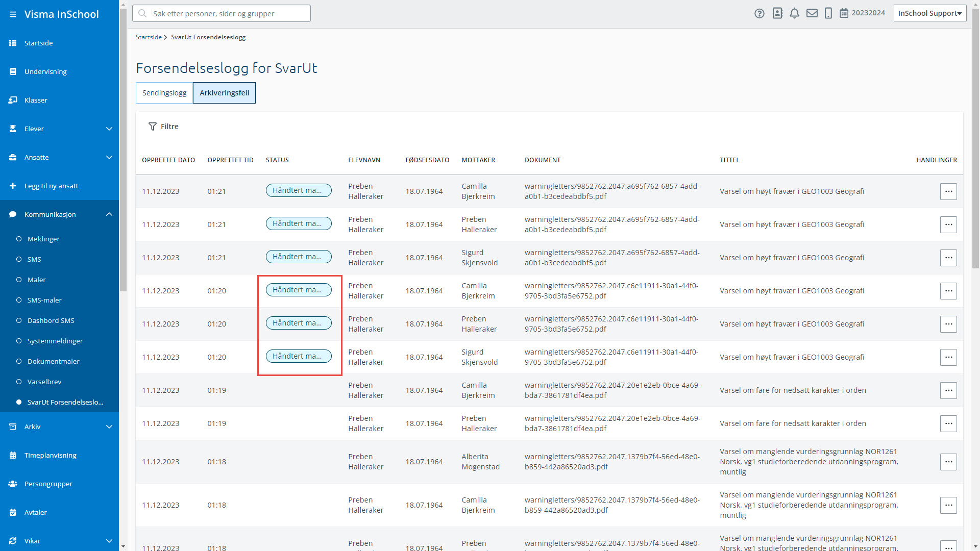Expand the Elever sidebar section
The width and height of the screenshot is (980, 551).
(x=109, y=129)
